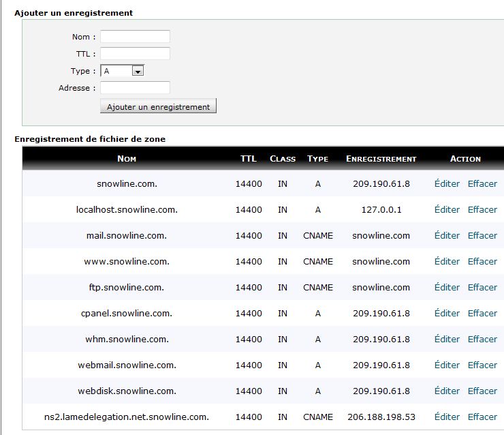
Task: Click the Nom column header
Action: (x=127, y=159)
